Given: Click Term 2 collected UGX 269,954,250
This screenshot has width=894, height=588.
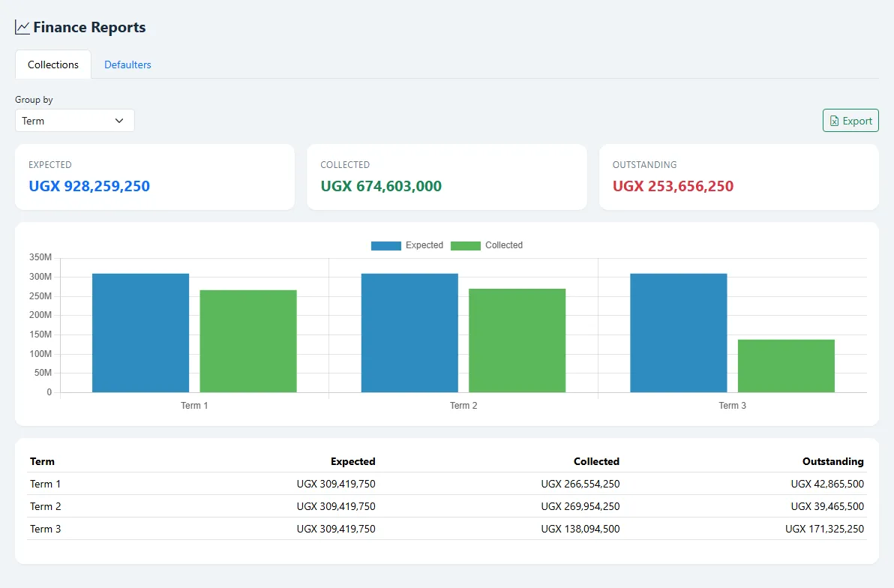Looking at the screenshot, I should pyautogui.click(x=580, y=506).
